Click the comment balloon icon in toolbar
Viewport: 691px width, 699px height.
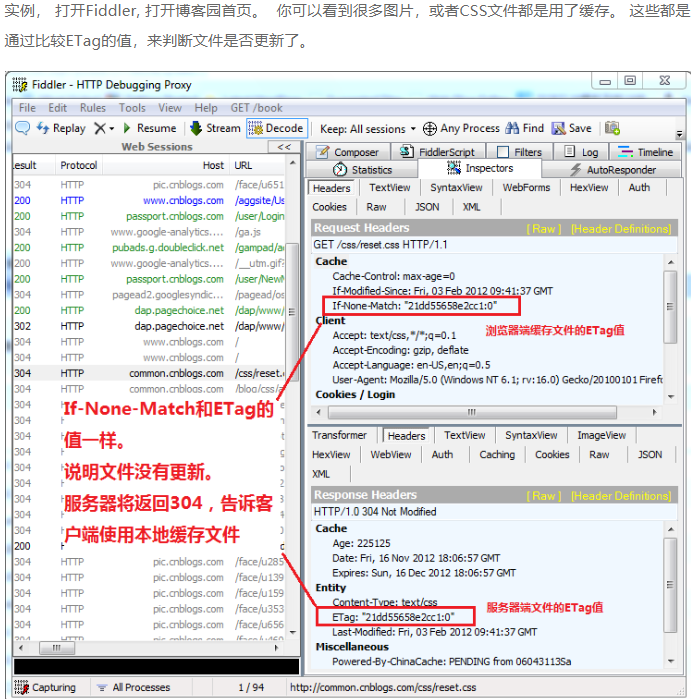(22, 128)
